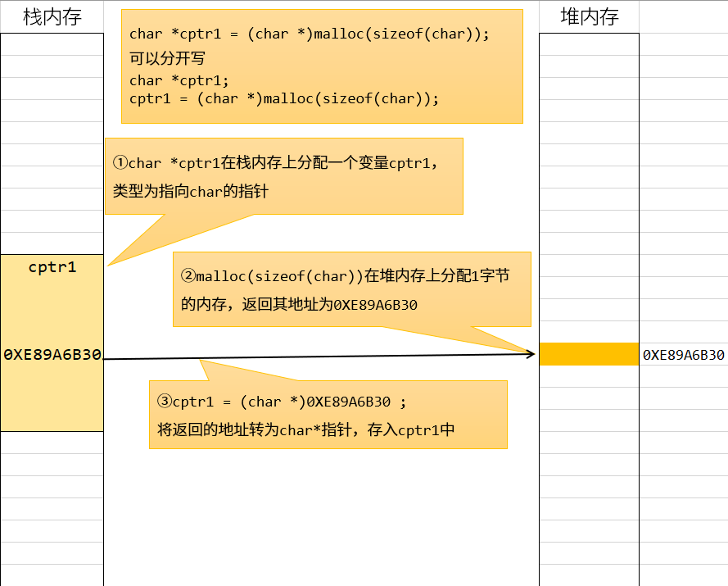Click the "可以分开写" text line
728x586 pixels.
[x=167, y=58]
